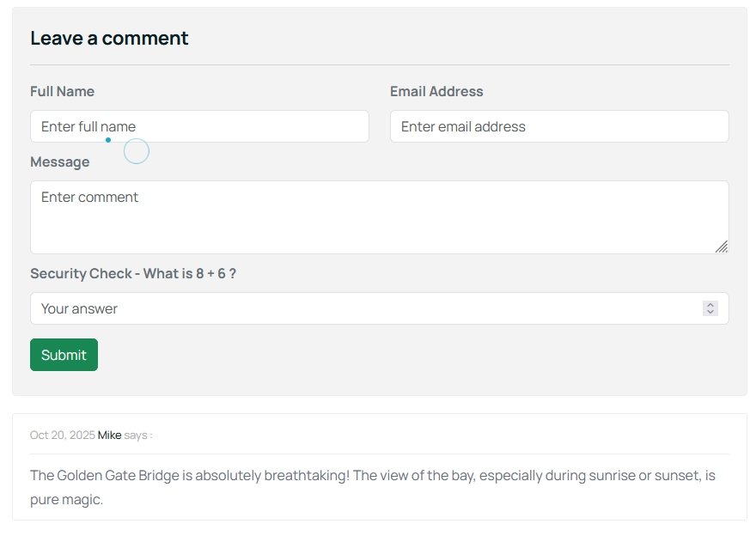The image size is (756, 536).
Task: Select the Leave a comment heading
Action: (109, 38)
